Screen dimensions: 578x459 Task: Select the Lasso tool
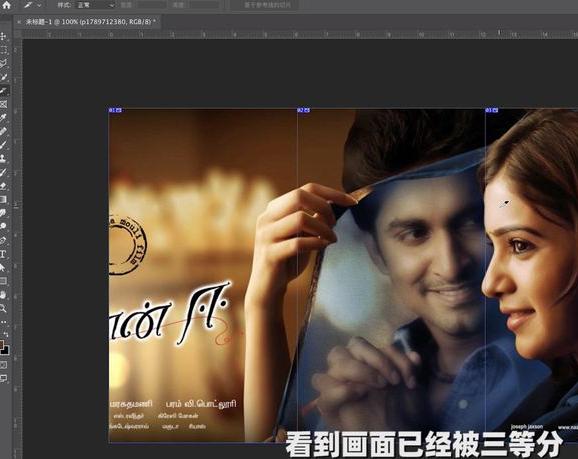point(3,63)
